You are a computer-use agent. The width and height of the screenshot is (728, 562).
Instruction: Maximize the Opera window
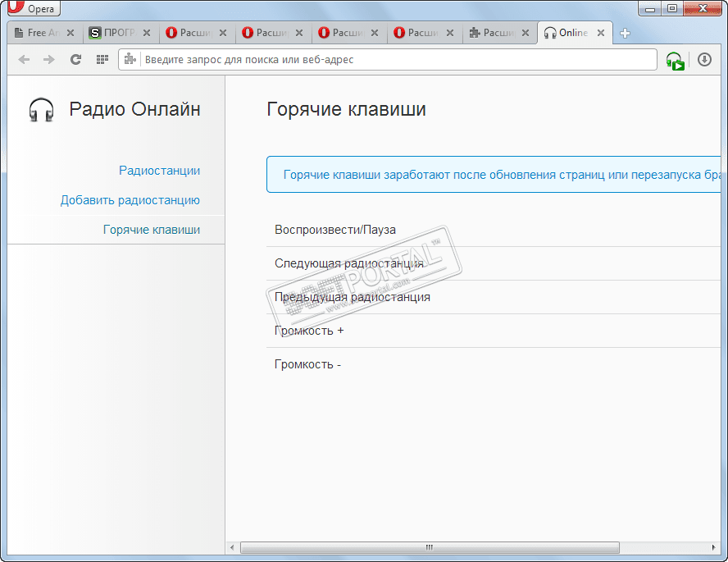[671, 8]
